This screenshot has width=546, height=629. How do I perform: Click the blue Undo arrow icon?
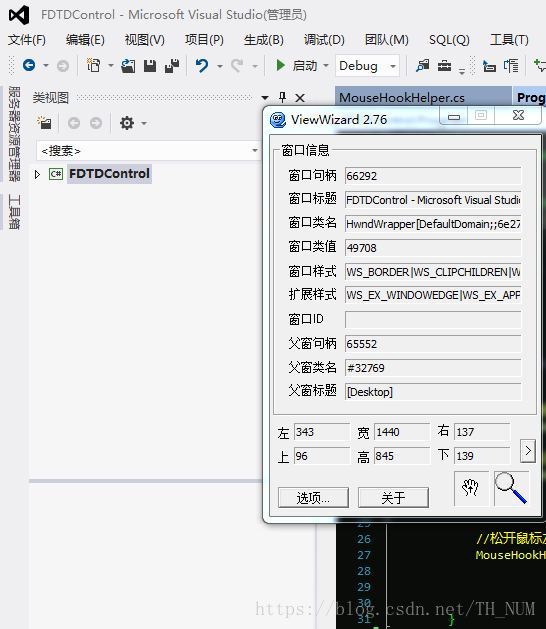(202, 65)
